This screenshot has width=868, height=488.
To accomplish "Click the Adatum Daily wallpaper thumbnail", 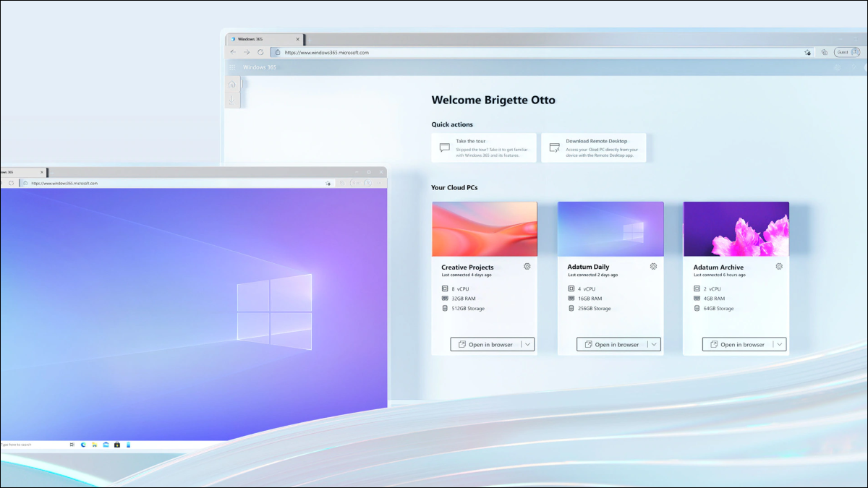I will pyautogui.click(x=610, y=229).
